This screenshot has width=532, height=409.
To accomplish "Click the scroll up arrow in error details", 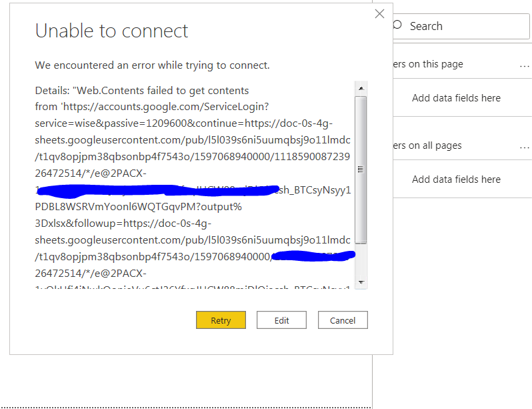I will coord(361,88).
